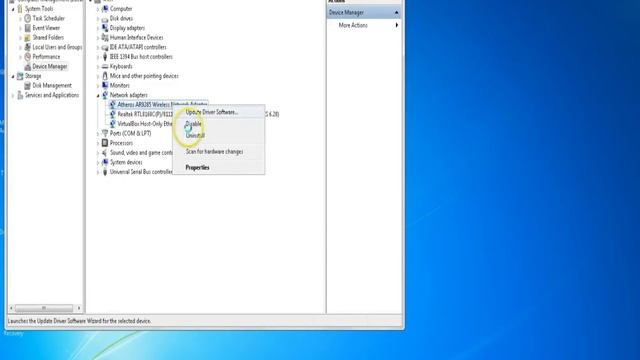
Task: Click the IDE ATA/ATAPI controllers icon
Action: click(105, 47)
